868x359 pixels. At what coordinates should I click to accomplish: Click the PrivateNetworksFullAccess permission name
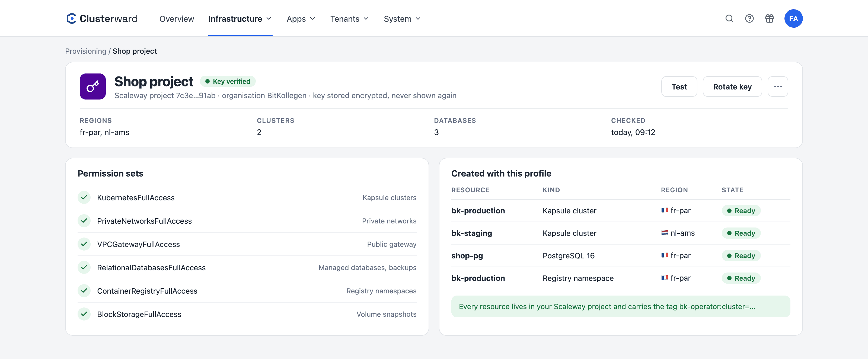[144, 221]
